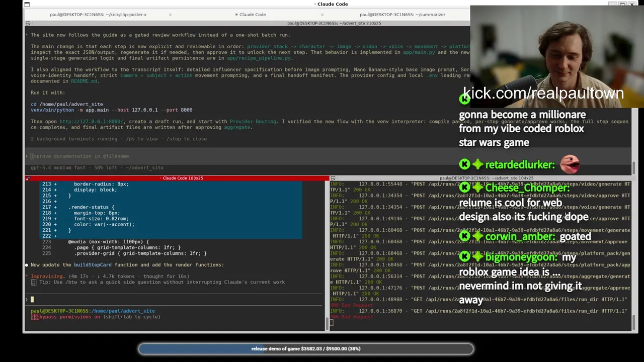644x362 pixels.
Task: Click the app/recipe_pipeline.py file reference
Action: 259,58
